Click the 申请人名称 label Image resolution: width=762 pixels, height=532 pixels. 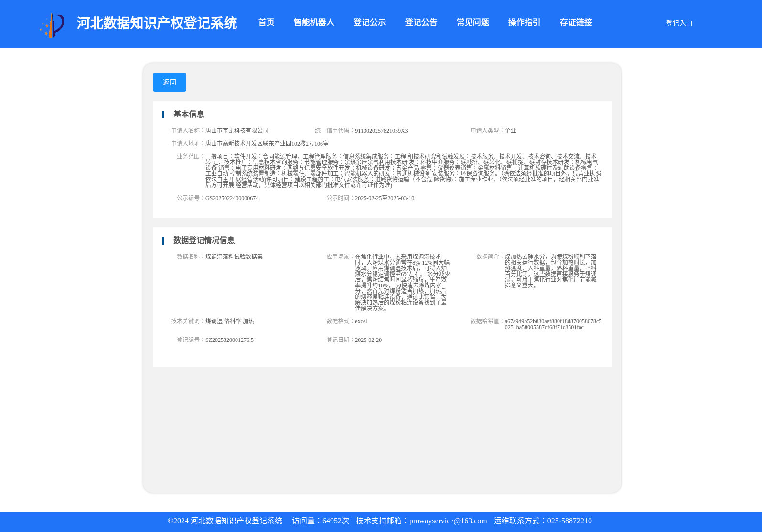tap(188, 131)
